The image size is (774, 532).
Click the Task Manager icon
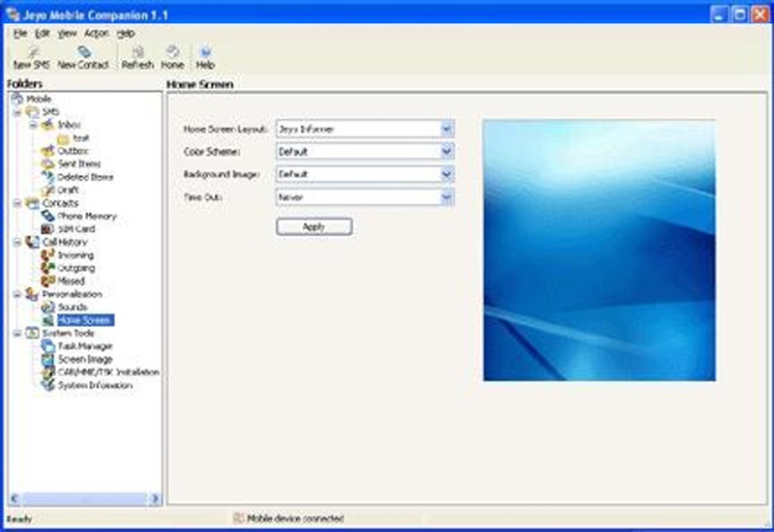point(47,346)
